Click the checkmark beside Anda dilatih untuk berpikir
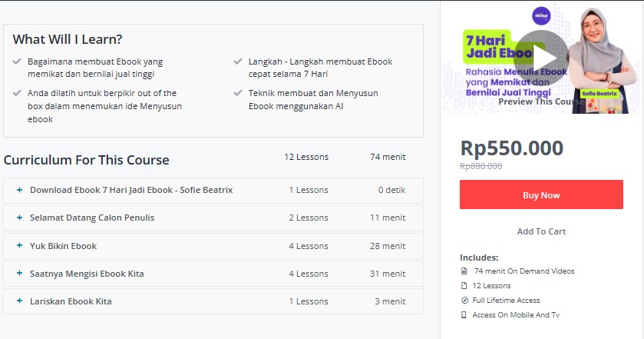This screenshot has width=644, height=339. [17, 93]
